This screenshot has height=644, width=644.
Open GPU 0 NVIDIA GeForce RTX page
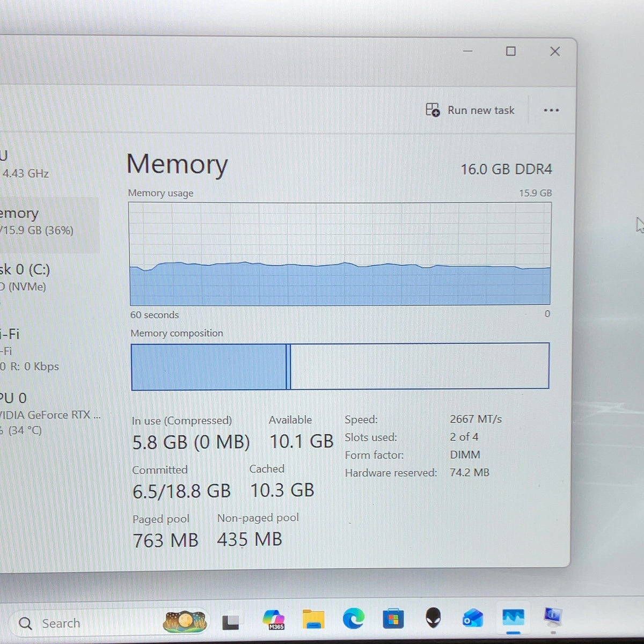49,414
